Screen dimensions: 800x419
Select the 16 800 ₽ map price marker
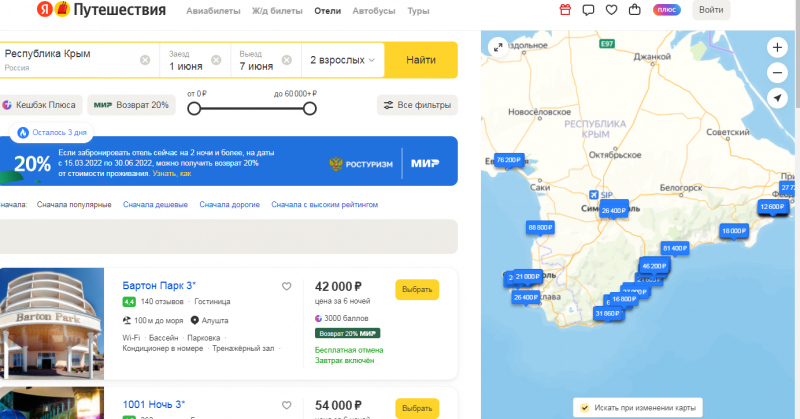[x=624, y=299]
